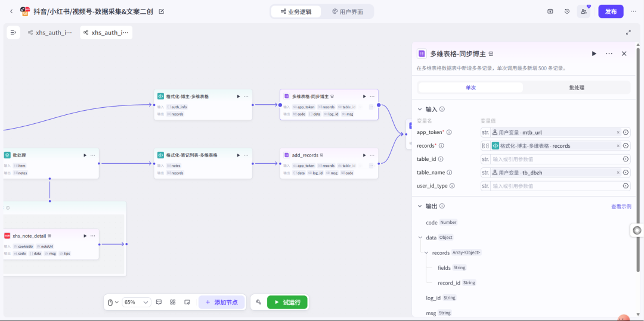Close the 多维表格-同步博主 side panel
644x321 pixels.
click(624, 54)
